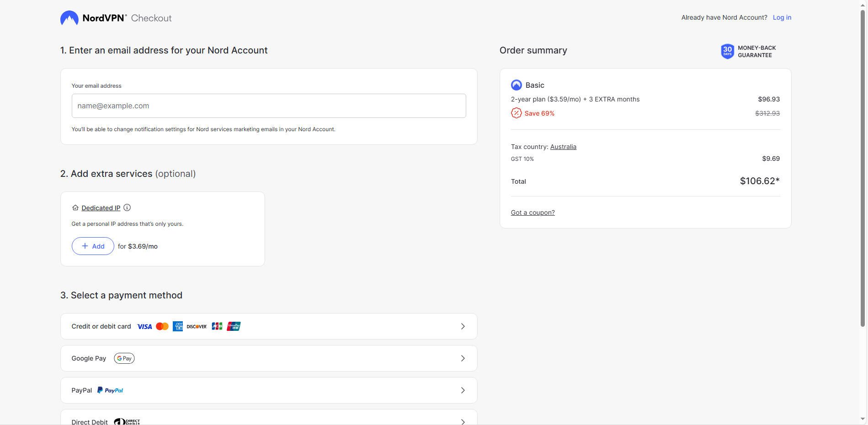
Task: Expand the PayPal payment option chevron
Action: pyautogui.click(x=463, y=390)
